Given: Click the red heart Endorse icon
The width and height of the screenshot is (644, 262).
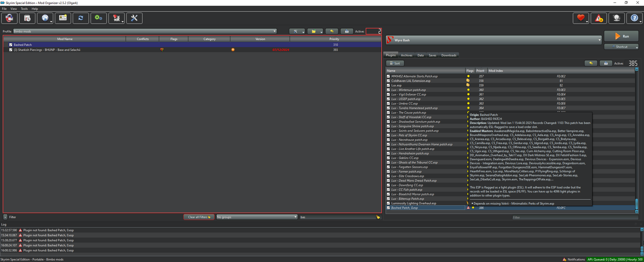Looking at the screenshot, I should coord(581,18).
